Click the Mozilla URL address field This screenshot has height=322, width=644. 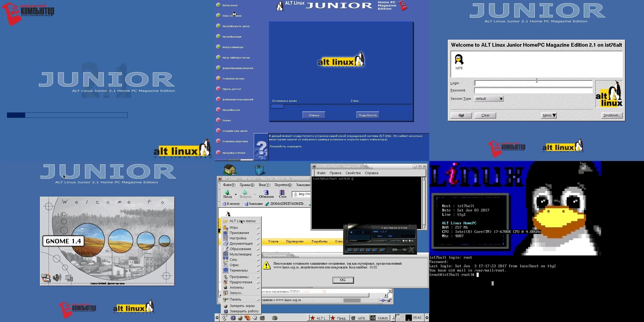click(301, 194)
